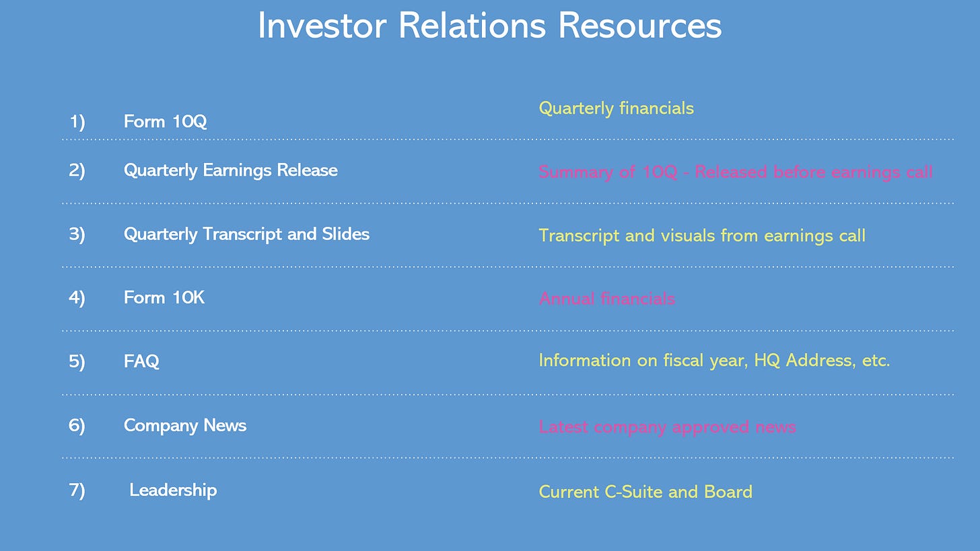Click the Summary of 10Q pink text

point(736,172)
